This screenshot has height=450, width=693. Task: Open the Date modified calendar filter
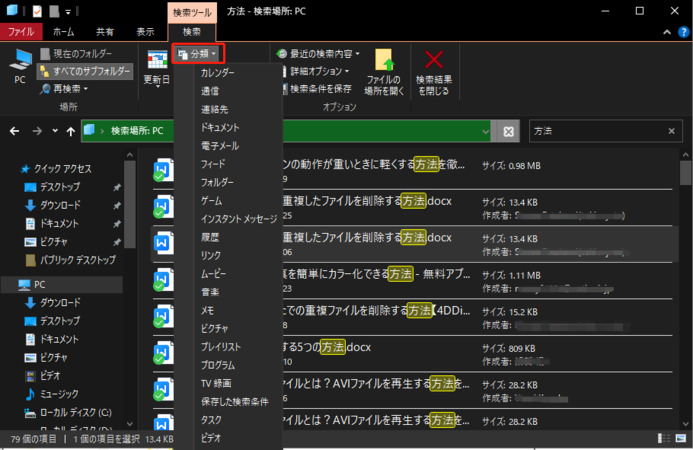(157, 69)
